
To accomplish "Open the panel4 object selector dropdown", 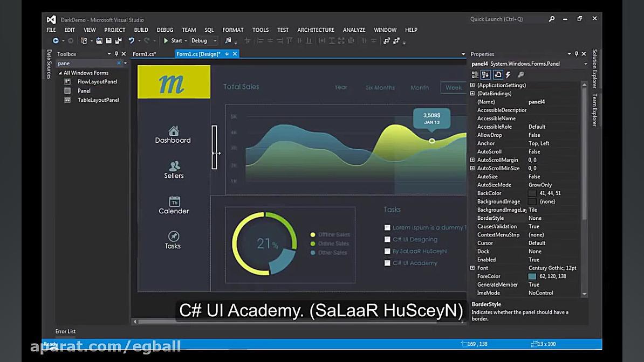I will (585, 64).
